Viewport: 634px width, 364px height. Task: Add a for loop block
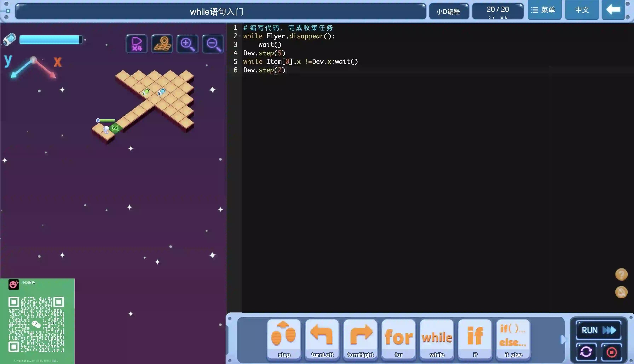tap(399, 339)
